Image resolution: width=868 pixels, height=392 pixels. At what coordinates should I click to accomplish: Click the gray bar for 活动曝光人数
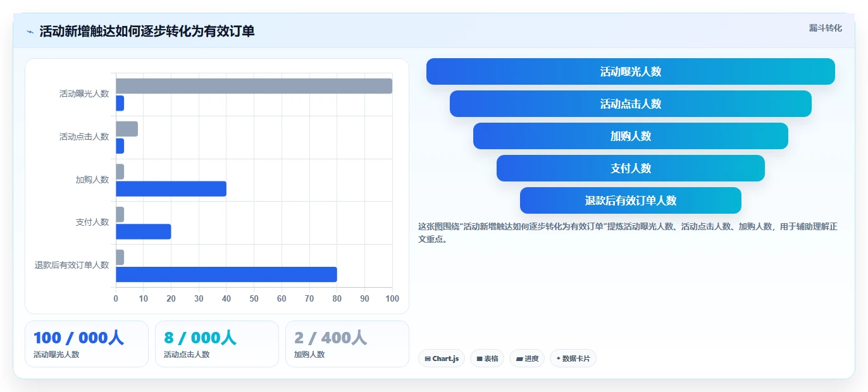click(x=254, y=86)
